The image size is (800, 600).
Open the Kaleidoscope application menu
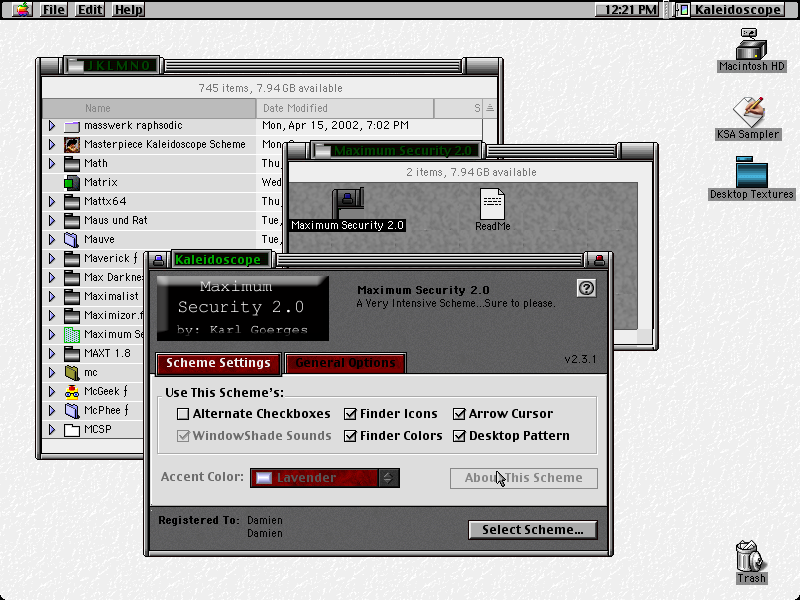pyautogui.click(x=731, y=9)
